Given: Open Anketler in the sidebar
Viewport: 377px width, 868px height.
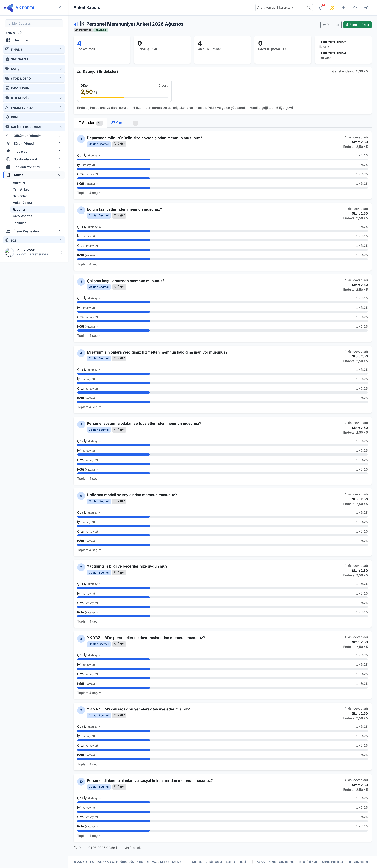Looking at the screenshot, I should click(x=19, y=183).
